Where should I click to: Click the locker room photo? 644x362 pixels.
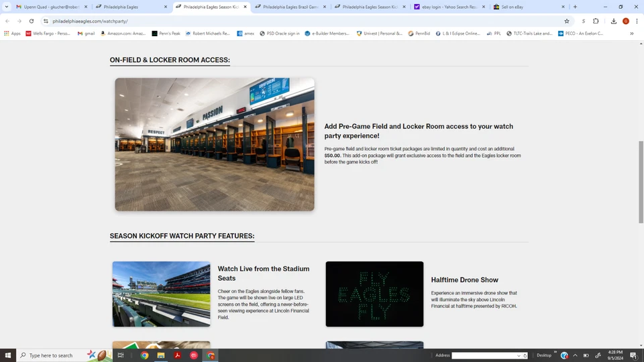215,145
